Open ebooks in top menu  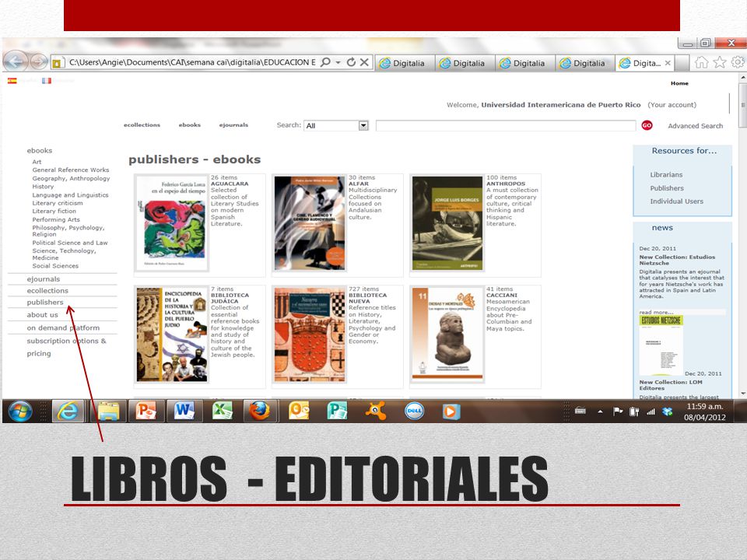tap(190, 124)
